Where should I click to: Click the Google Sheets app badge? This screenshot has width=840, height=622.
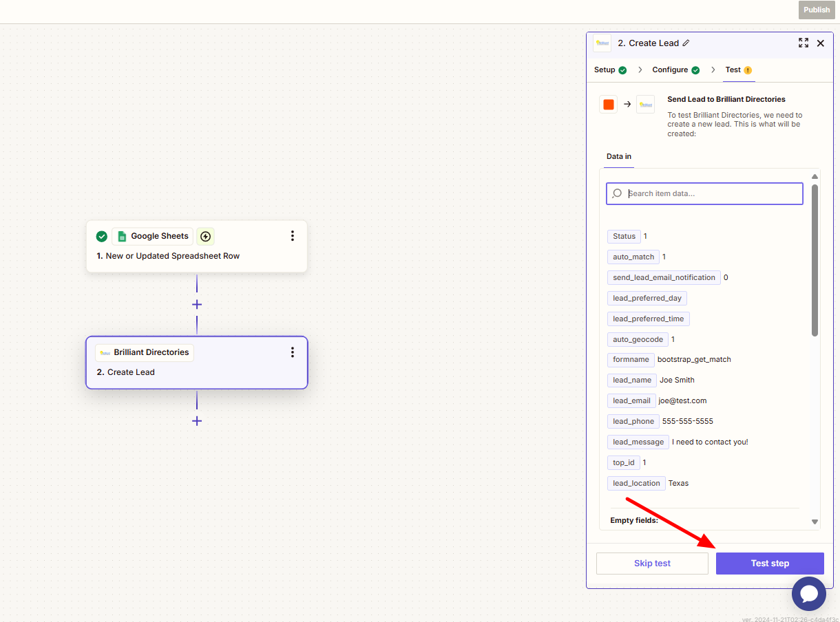click(x=152, y=236)
